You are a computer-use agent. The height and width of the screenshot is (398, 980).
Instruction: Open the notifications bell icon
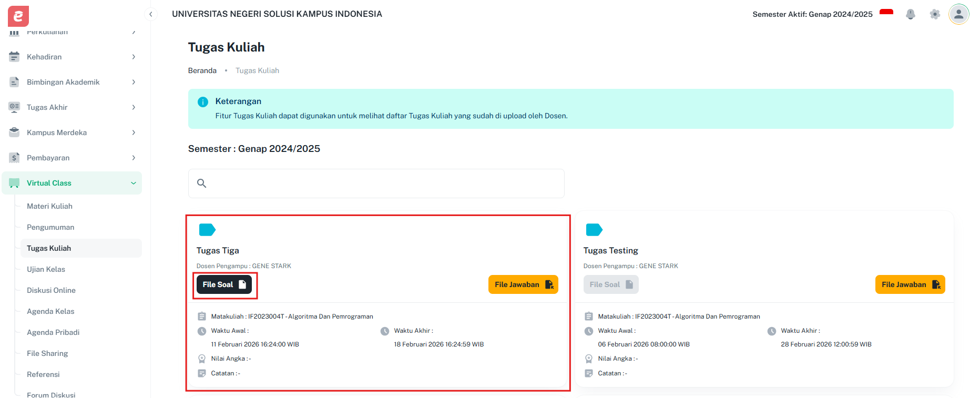point(911,14)
